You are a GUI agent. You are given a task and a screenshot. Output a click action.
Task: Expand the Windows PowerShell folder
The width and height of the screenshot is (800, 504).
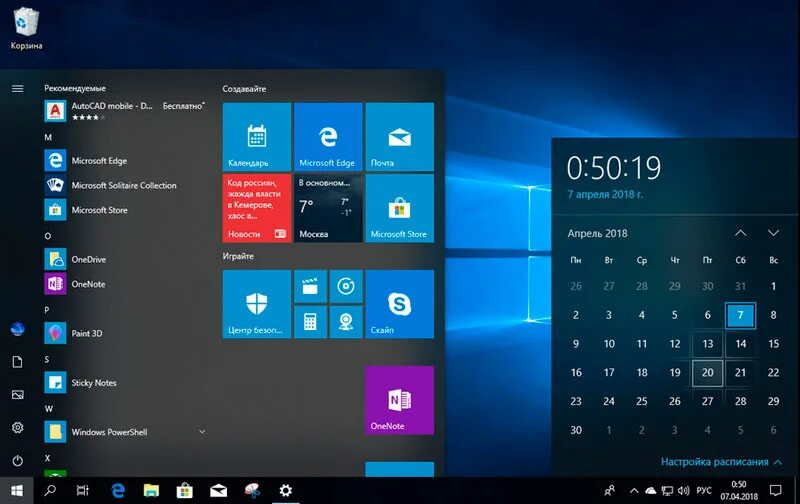click(202, 432)
